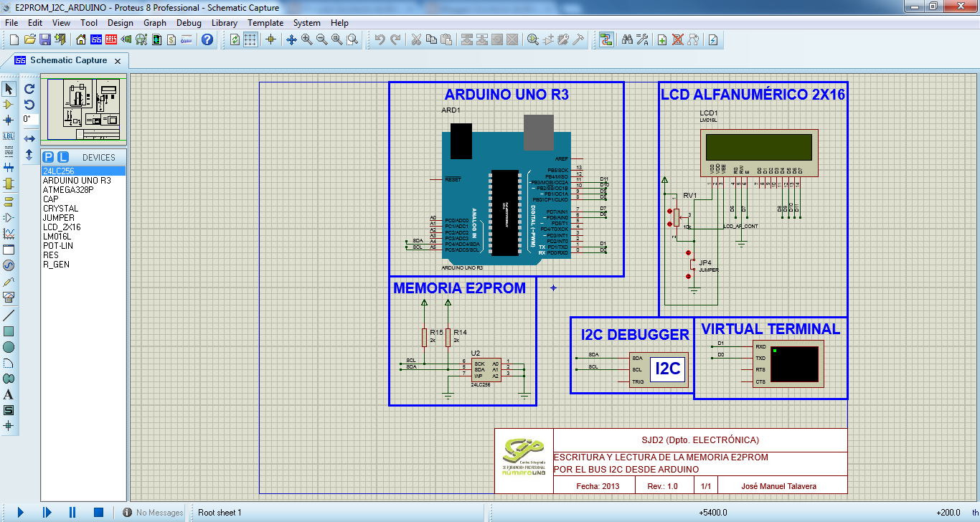Select the Component Mode tool

pos(9,105)
